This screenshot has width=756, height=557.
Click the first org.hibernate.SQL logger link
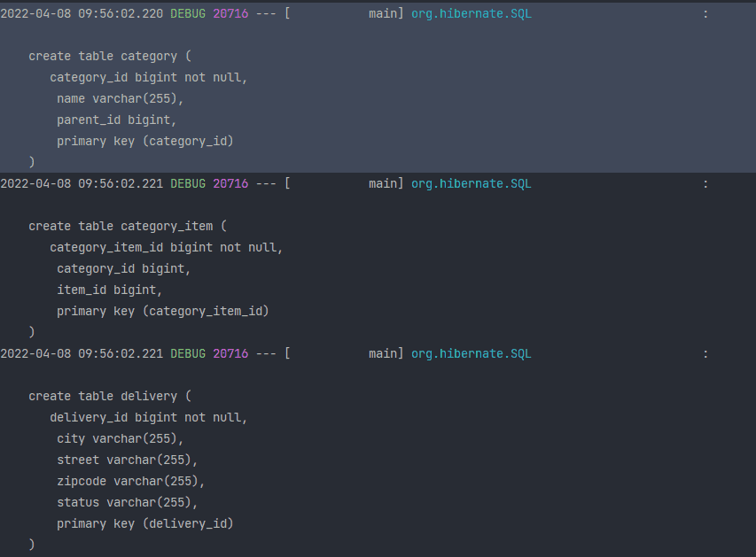click(x=471, y=14)
